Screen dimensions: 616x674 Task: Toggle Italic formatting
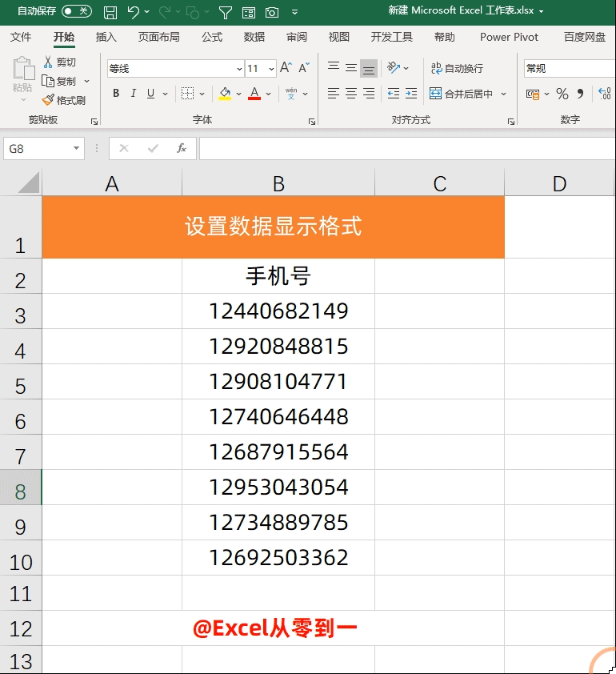(x=134, y=94)
